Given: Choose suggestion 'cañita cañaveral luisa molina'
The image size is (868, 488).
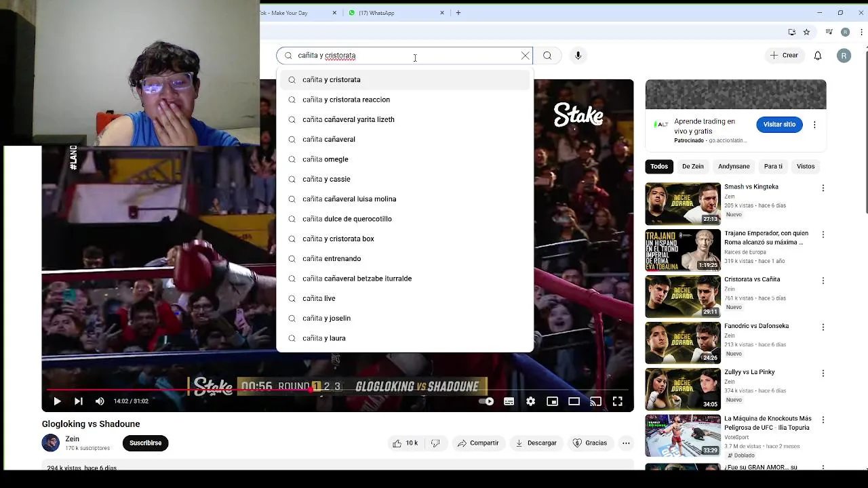Looking at the screenshot, I should (x=405, y=199).
